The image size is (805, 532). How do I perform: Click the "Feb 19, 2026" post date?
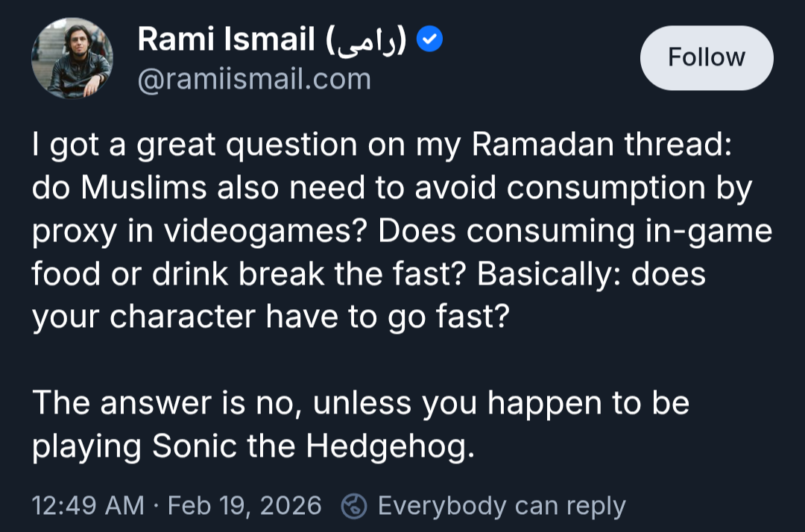coord(244,506)
